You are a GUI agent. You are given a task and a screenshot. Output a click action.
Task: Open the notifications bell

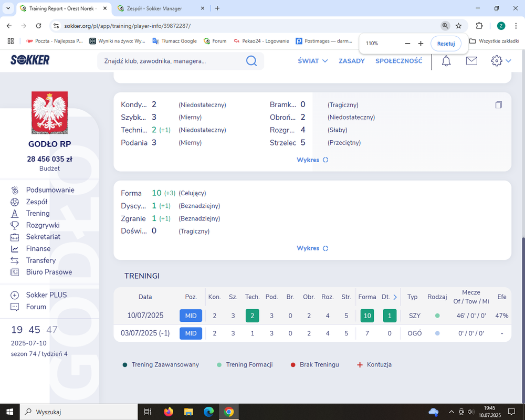coord(446,60)
